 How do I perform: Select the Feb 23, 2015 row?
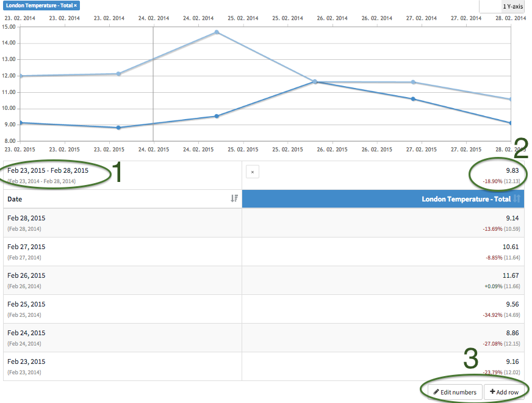264,366
